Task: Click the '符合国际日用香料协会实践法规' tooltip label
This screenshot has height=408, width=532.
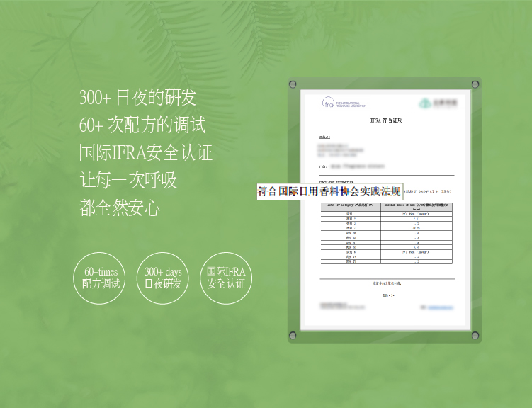Action: coord(329,192)
